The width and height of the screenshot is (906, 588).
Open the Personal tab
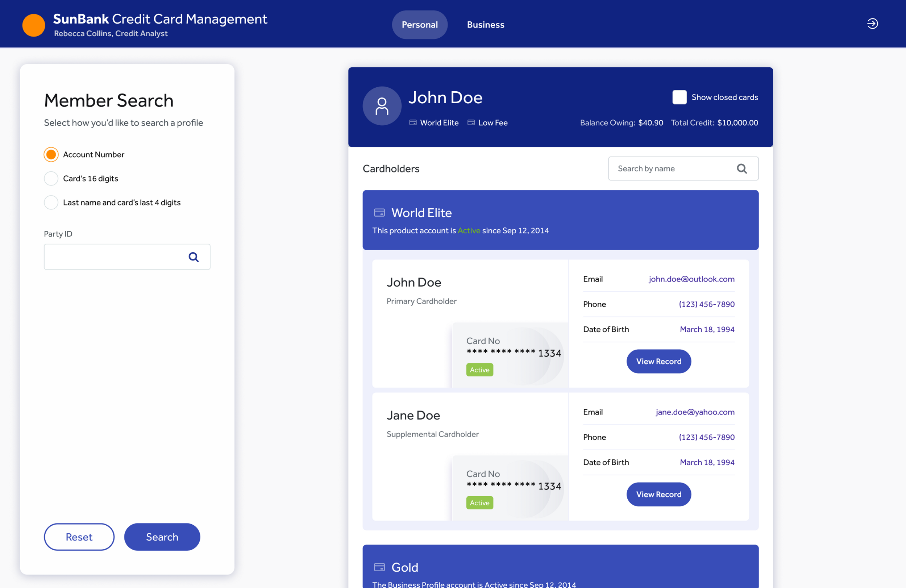coord(420,25)
